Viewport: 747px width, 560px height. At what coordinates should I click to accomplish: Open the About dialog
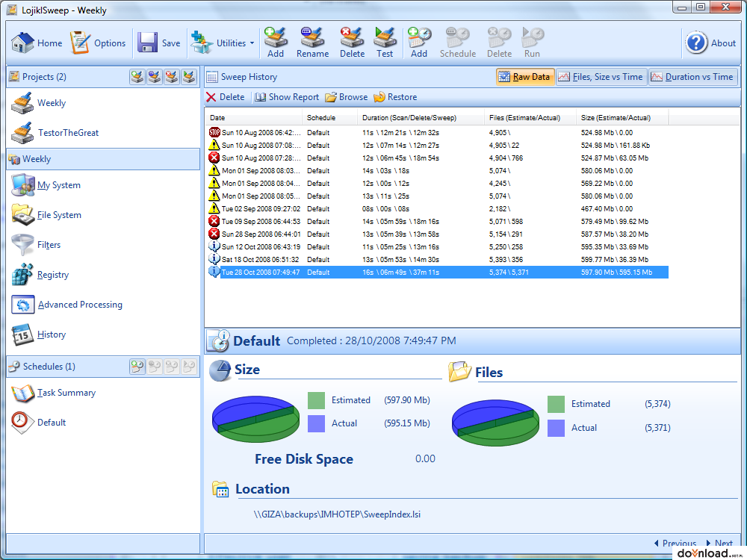711,43
